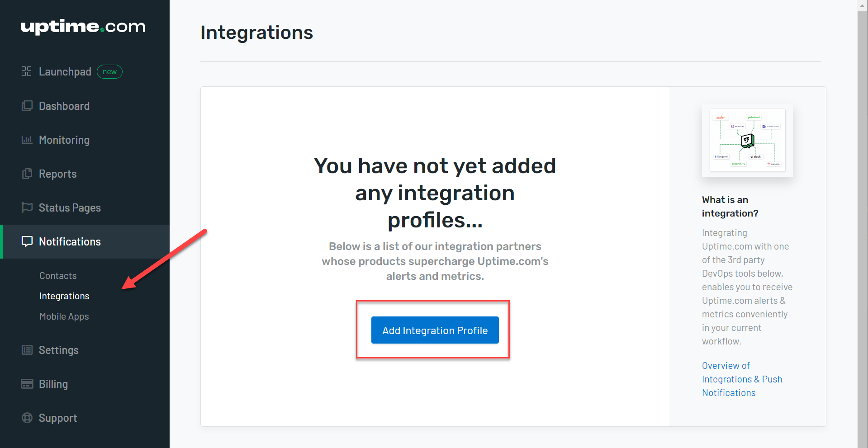Open the Contacts submenu item

[58, 276]
